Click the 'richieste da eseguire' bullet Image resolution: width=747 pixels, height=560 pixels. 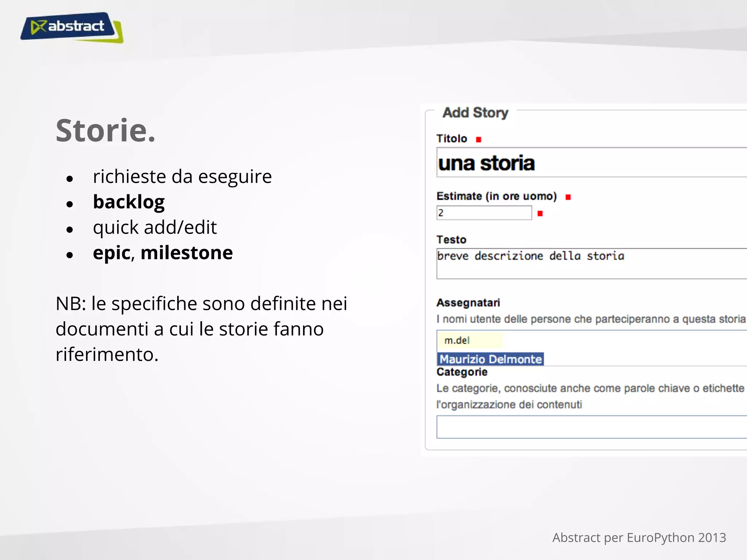point(182,177)
